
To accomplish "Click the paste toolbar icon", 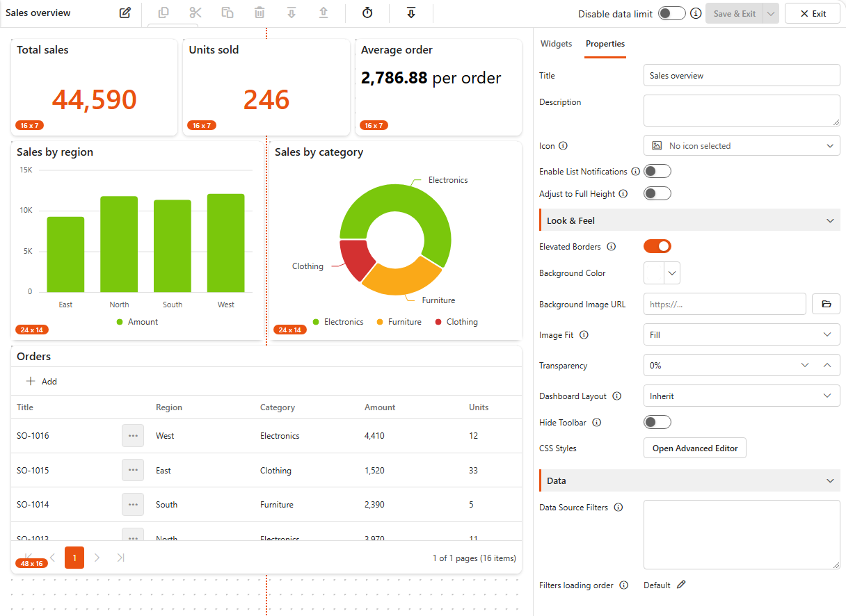I will 228,13.
